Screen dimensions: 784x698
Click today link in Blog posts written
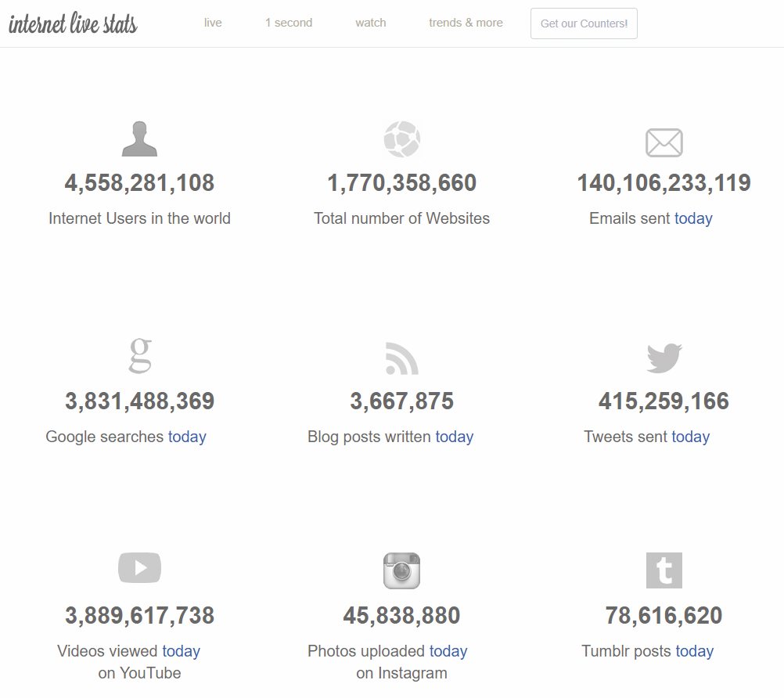coord(455,437)
